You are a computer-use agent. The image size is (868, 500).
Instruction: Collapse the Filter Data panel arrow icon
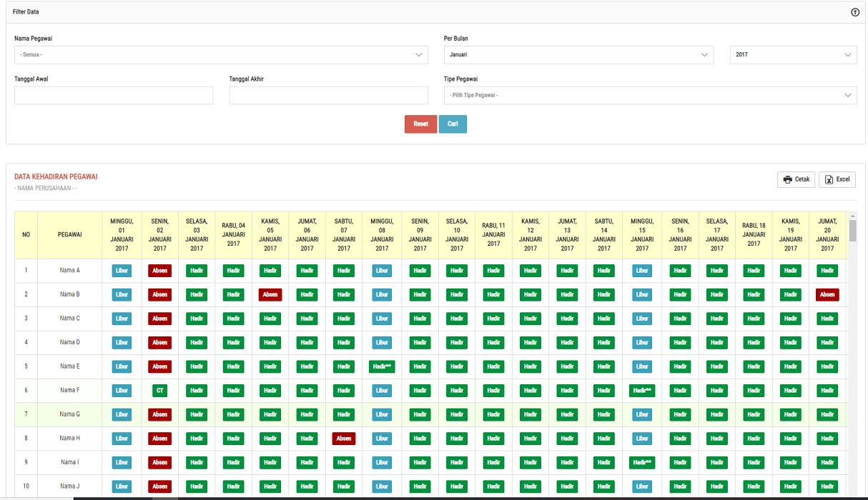pyautogui.click(x=854, y=12)
